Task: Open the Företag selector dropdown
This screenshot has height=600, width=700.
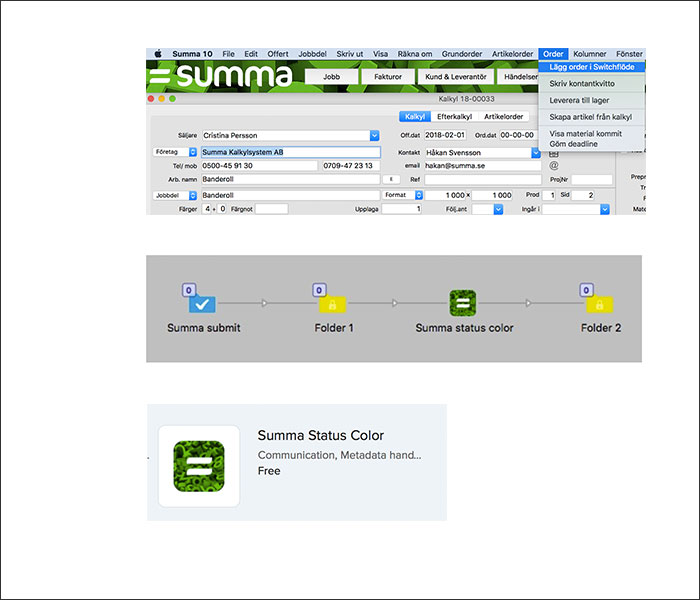Action: coord(192,152)
